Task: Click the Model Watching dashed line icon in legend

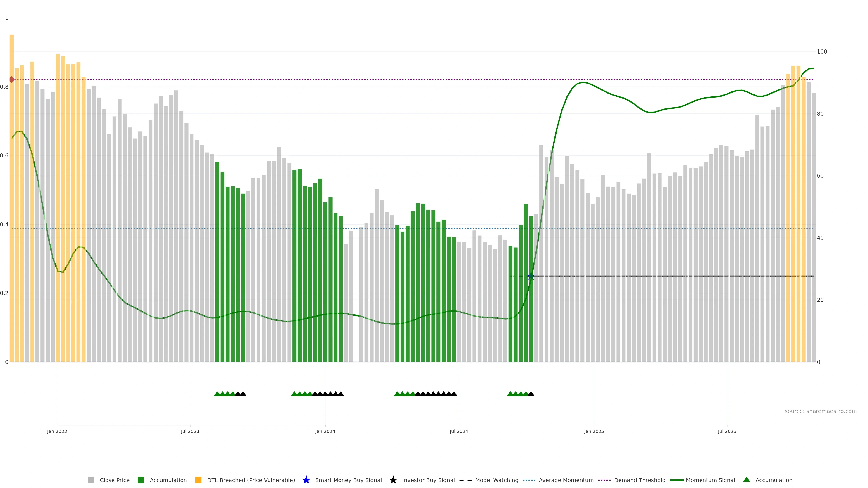Action: [x=465, y=480]
